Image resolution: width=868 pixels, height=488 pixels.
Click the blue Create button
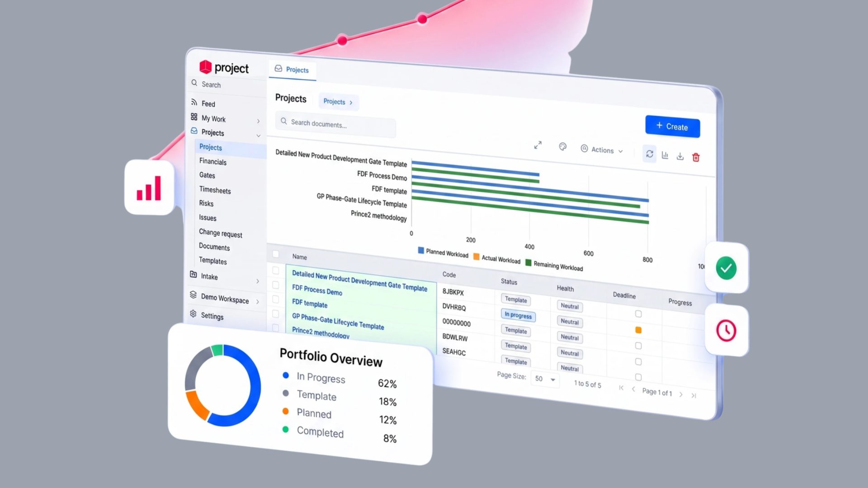672,127
